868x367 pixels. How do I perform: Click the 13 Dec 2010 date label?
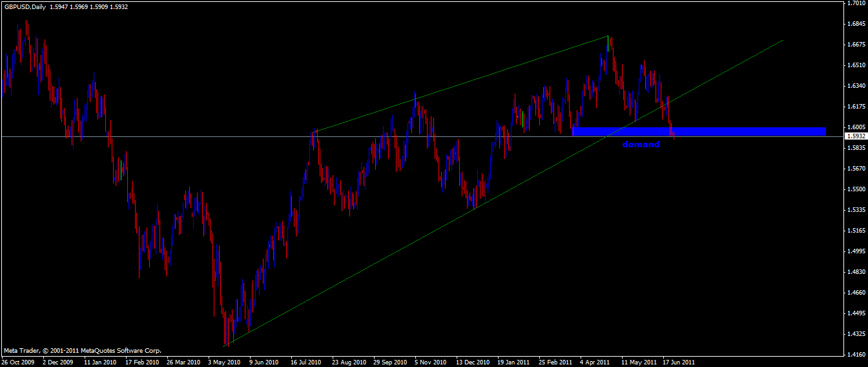tap(473, 362)
